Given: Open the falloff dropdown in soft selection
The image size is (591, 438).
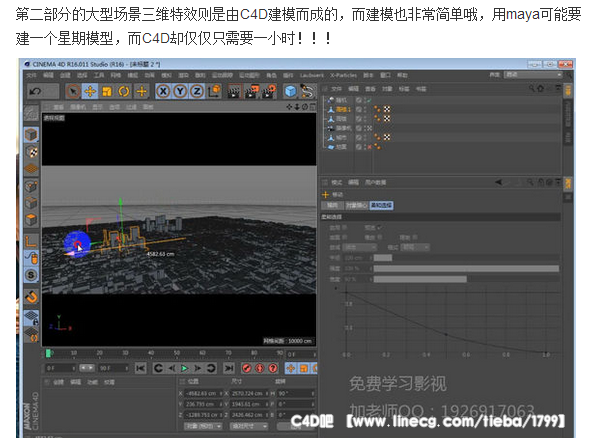Looking at the screenshot, I should point(360,248).
